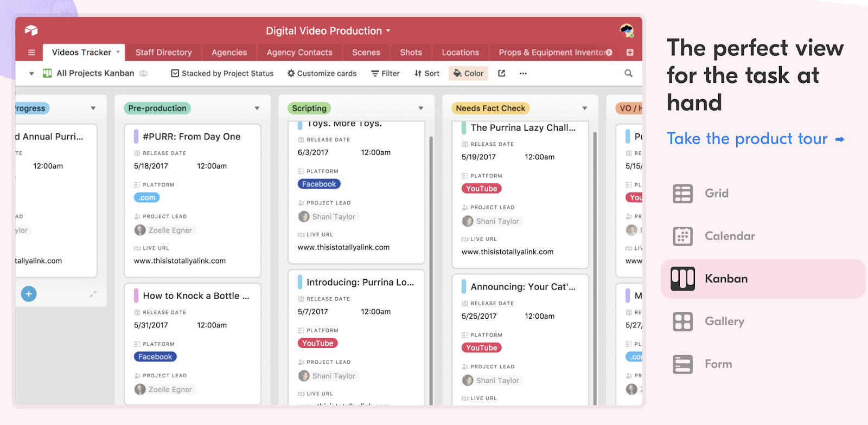Click the Customize cards button
This screenshot has height=425, width=868.
(x=322, y=73)
